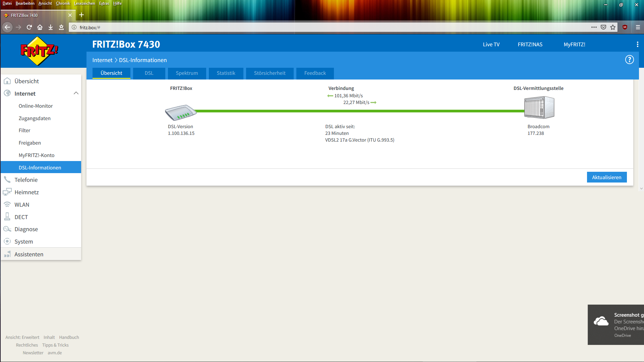Click the site information icon in address bar

point(74,27)
